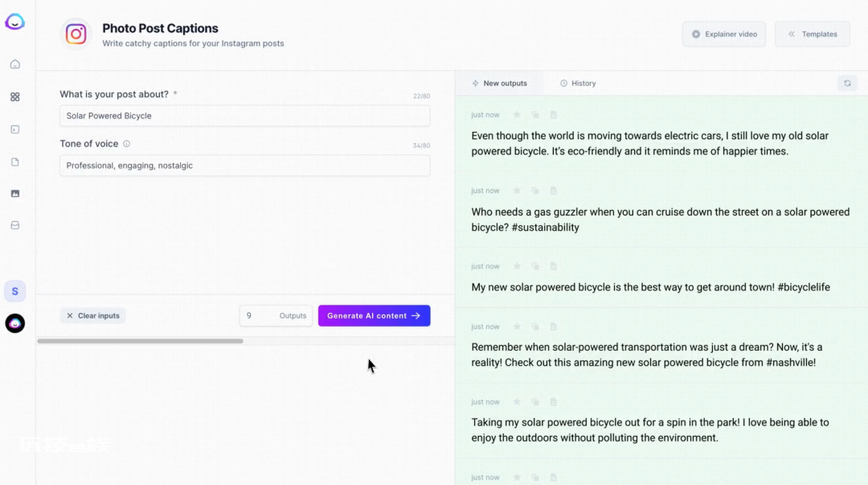Star the bicyclelife caption output
This screenshot has width=868, height=485.
(x=517, y=266)
